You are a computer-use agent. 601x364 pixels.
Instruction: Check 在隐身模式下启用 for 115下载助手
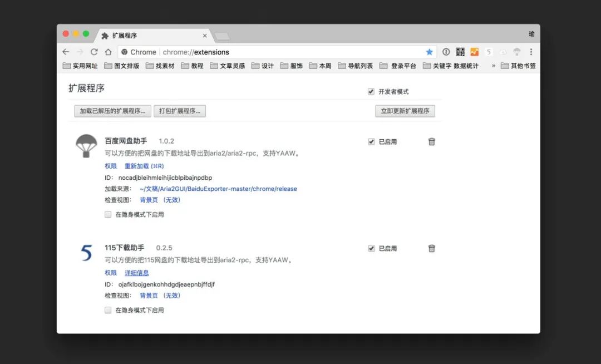coord(107,310)
